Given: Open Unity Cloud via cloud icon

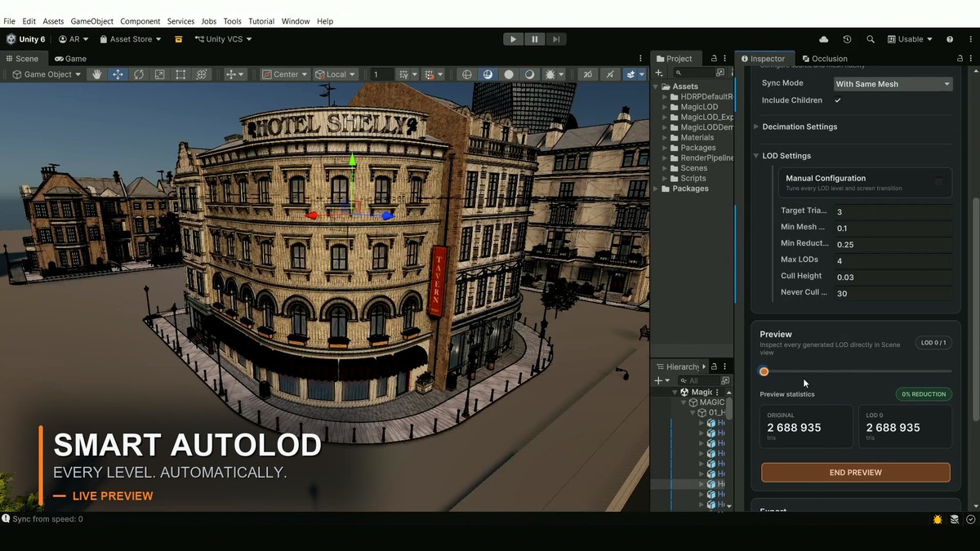Looking at the screenshot, I should [x=823, y=39].
